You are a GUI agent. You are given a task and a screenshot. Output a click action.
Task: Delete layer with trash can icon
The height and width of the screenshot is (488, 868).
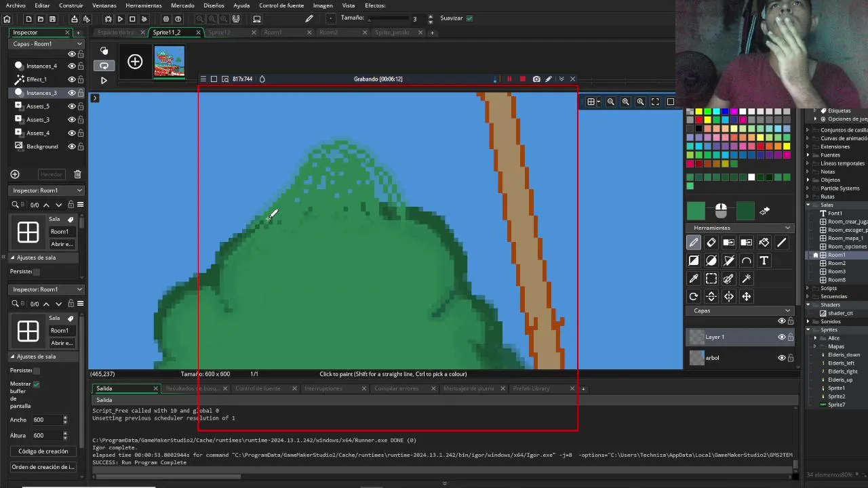click(x=77, y=174)
